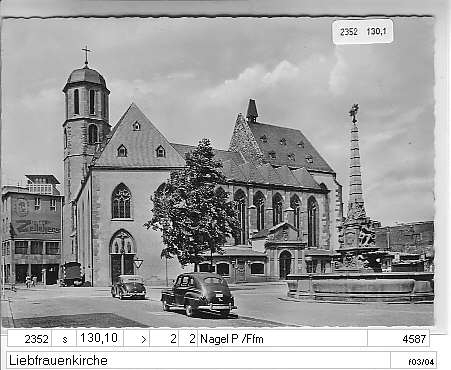Image resolution: width=451 pixels, height=370 pixels.
Task: Select the '130,10' value field
Action: pos(100,339)
